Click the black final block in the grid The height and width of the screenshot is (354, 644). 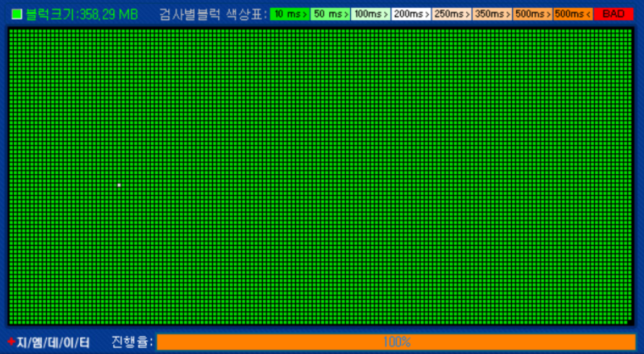630,323
